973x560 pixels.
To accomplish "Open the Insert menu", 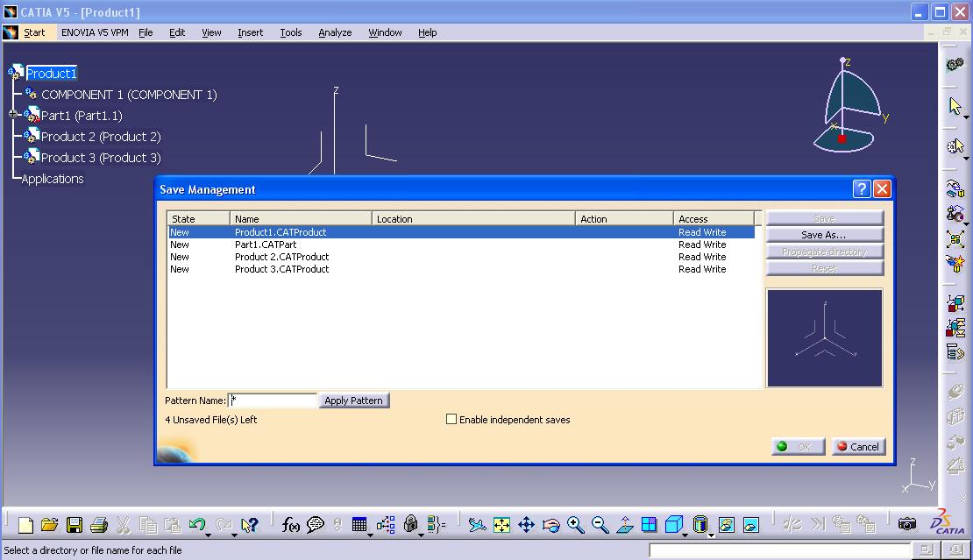I will [x=250, y=32].
